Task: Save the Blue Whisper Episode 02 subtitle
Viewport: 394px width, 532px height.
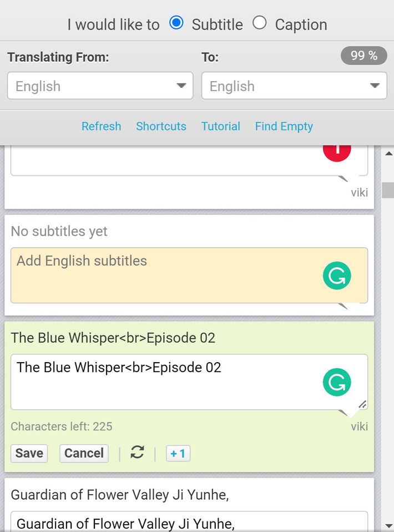Action: tap(29, 453)
